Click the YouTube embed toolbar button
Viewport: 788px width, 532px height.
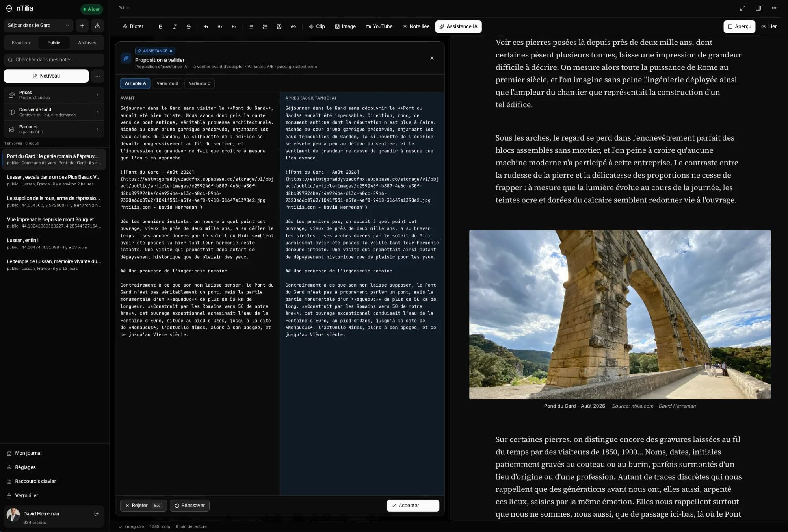coord(379,26)
